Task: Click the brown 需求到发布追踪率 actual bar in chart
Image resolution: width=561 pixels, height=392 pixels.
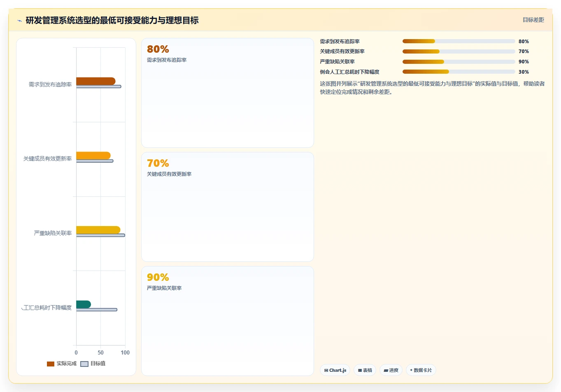Action: (95, 81)
